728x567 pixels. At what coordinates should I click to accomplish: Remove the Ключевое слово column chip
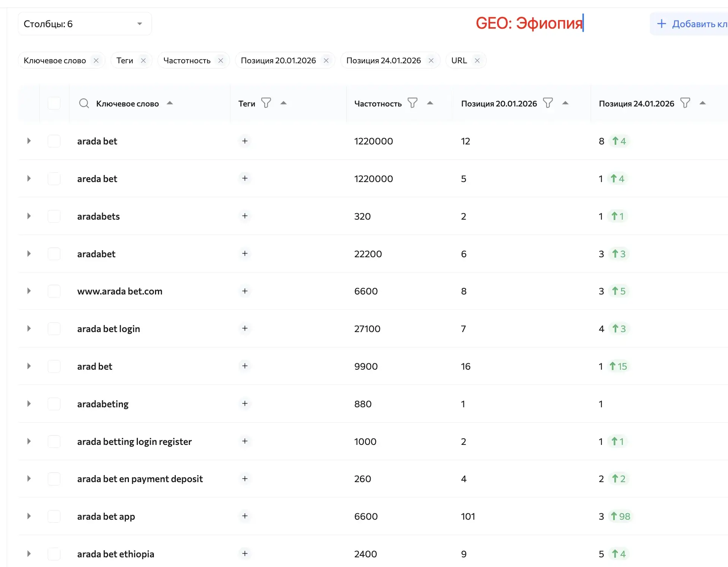pos(96,60)
